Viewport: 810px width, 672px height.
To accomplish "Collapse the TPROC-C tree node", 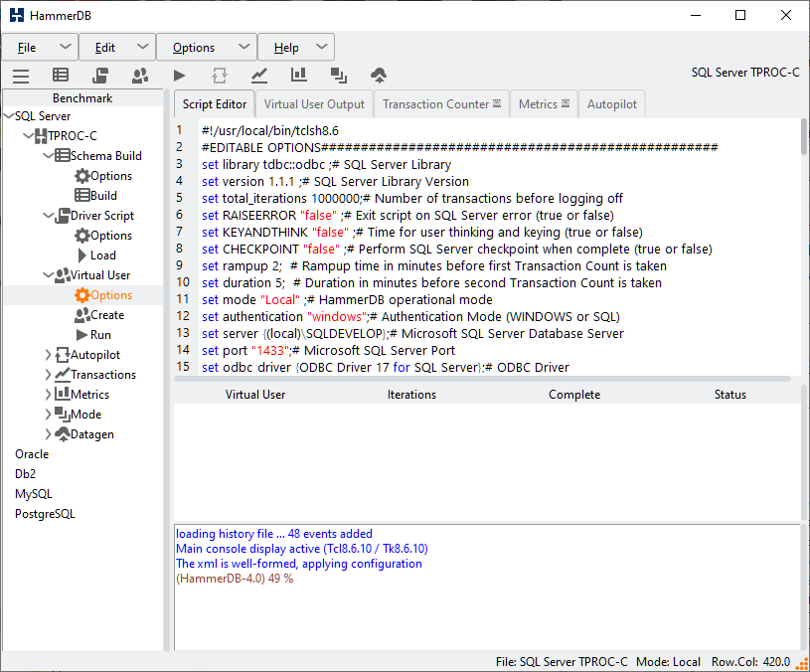I will [x=29, y=136].
